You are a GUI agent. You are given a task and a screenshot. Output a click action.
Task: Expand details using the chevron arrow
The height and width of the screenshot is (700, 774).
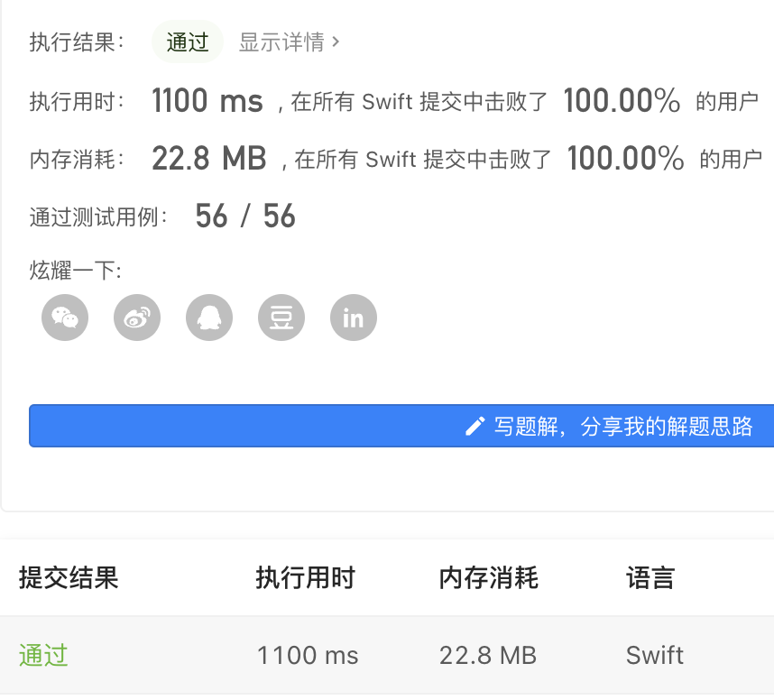[336, 42]
